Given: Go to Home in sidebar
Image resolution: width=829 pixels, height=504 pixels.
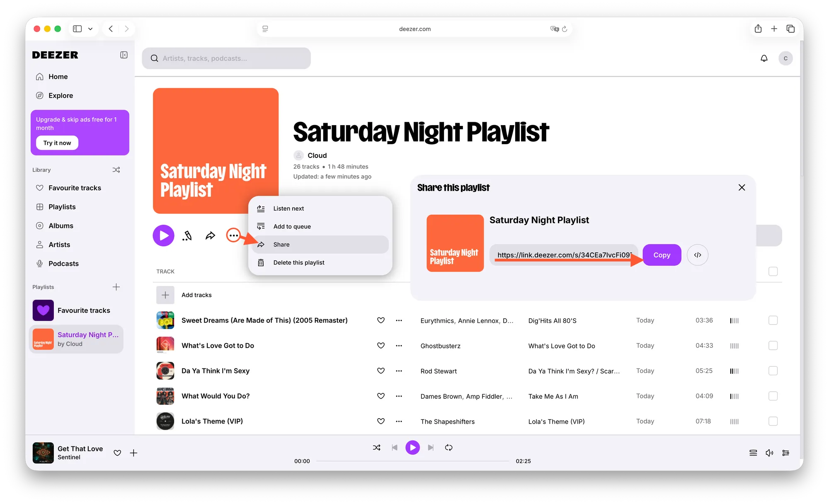Looking at the screenshot, I should [x=58, y=77].
